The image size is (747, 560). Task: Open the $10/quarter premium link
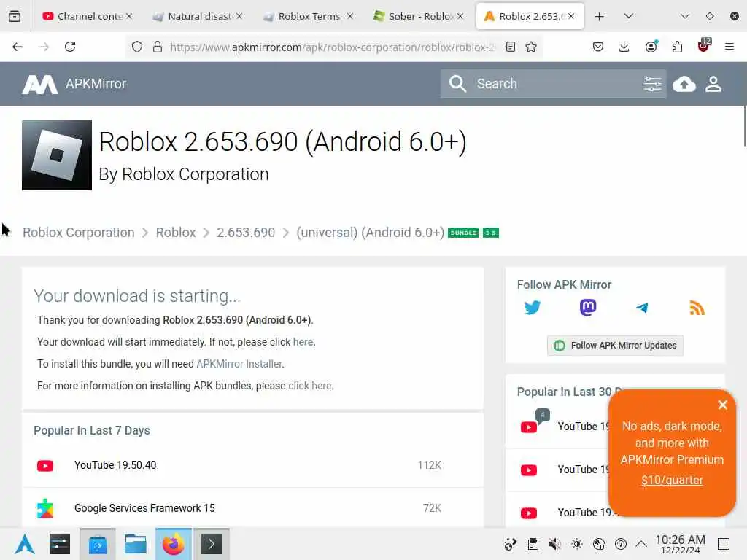[672, 480]
